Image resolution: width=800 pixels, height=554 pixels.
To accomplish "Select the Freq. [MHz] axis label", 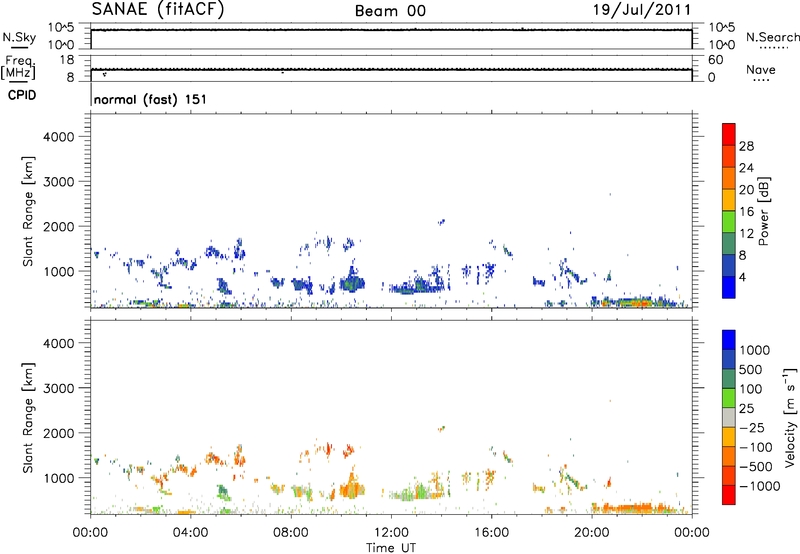I will (18, 67).
